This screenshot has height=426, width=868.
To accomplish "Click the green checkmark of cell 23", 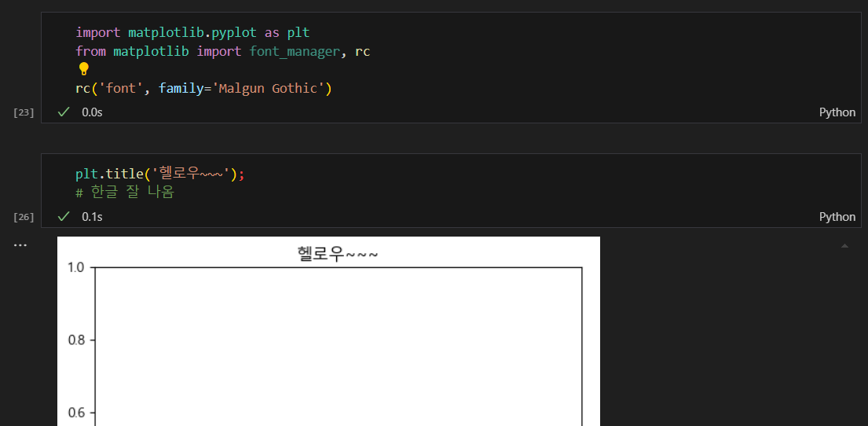I will tap(64, 112).
